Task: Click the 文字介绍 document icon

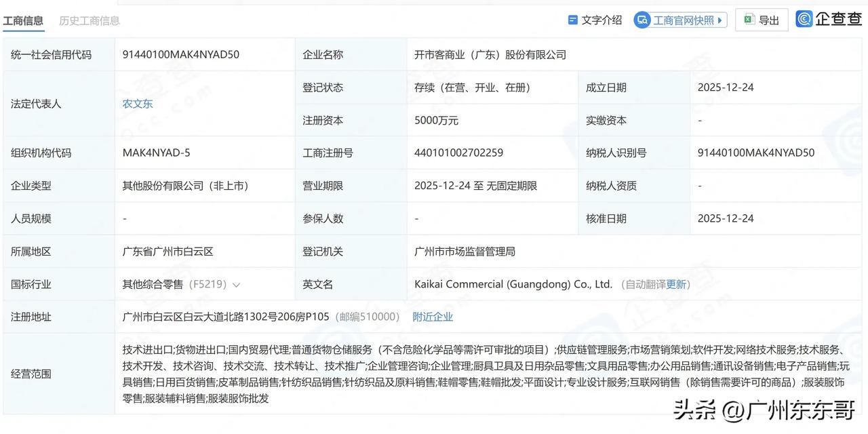Action: pyautogui.click(x=572, y=20)
